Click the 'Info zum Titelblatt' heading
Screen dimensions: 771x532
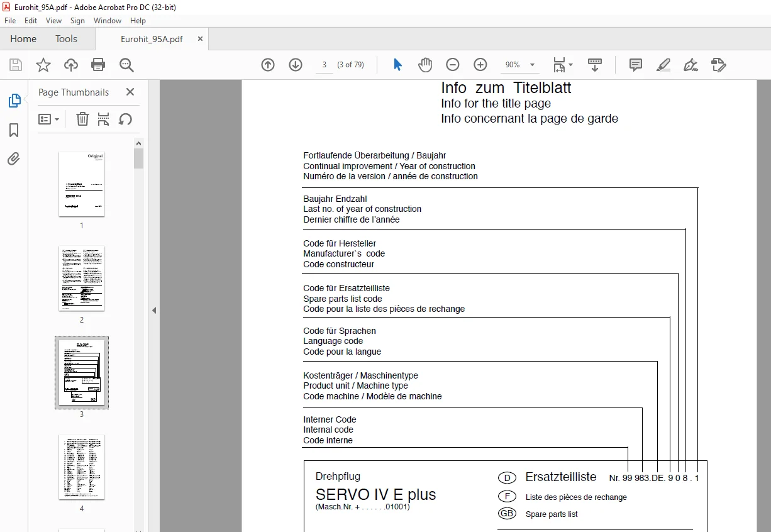(506, 87)
